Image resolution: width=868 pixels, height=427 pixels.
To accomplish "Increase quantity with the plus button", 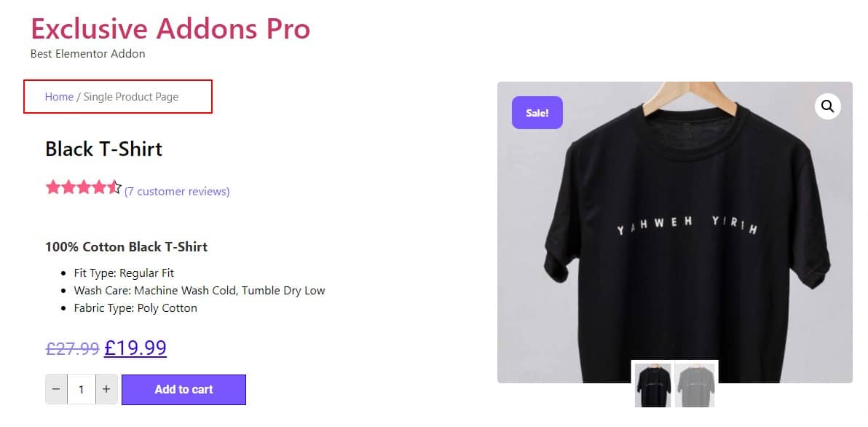I will [106, 389].
